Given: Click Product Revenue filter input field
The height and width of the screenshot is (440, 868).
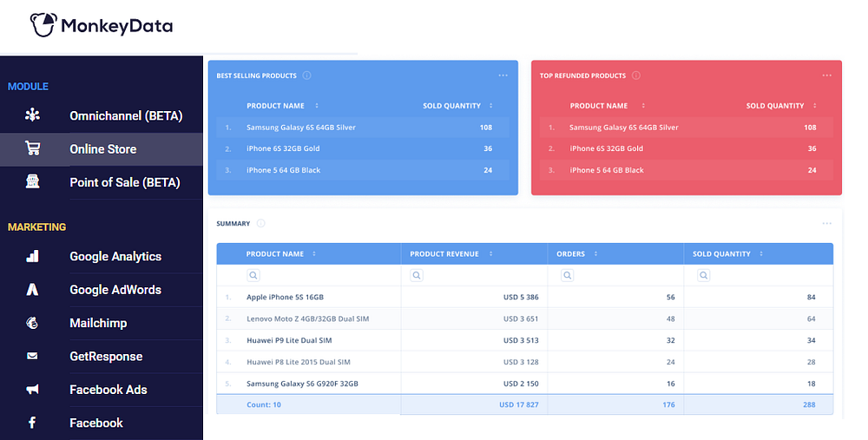Looking at the screenshot, I should [475, 275].
